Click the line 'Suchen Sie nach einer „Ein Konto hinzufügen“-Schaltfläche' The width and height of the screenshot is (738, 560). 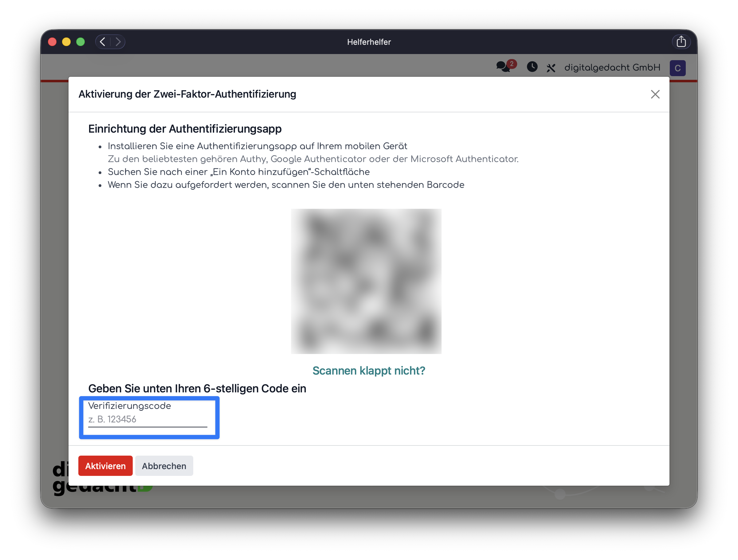click(238, 172)
